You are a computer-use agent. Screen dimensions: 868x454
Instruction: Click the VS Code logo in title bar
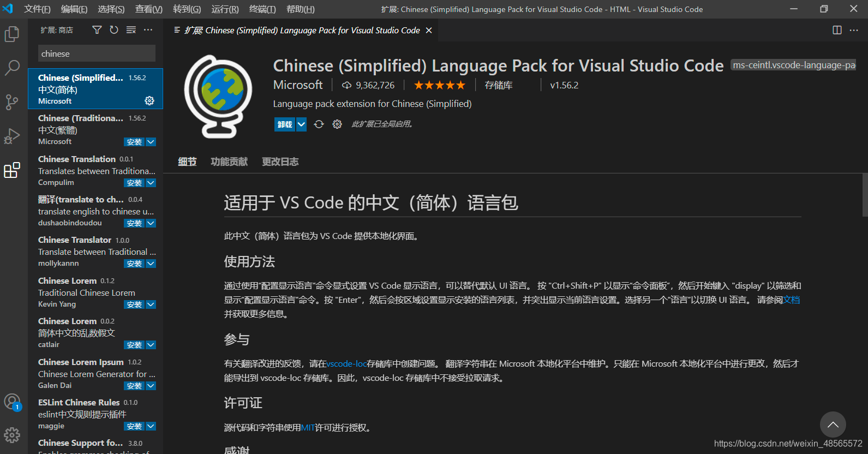(x=8, y=9)
